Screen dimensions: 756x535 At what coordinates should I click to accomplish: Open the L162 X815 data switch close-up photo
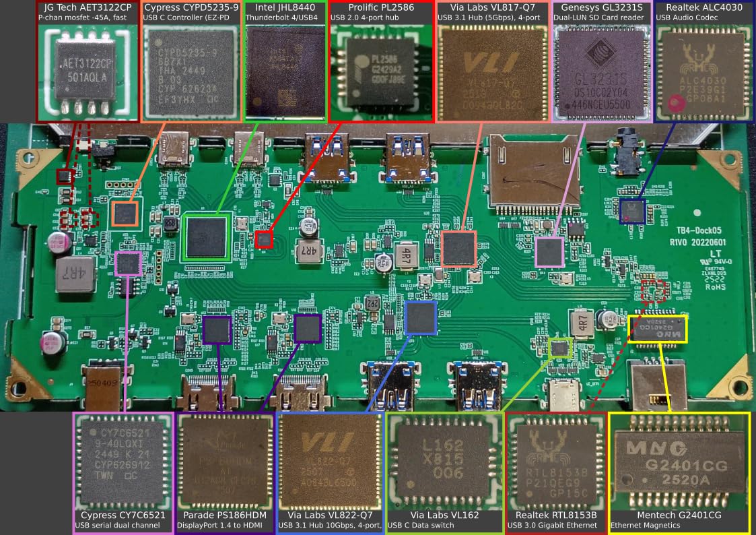click(x=444, y=461)
